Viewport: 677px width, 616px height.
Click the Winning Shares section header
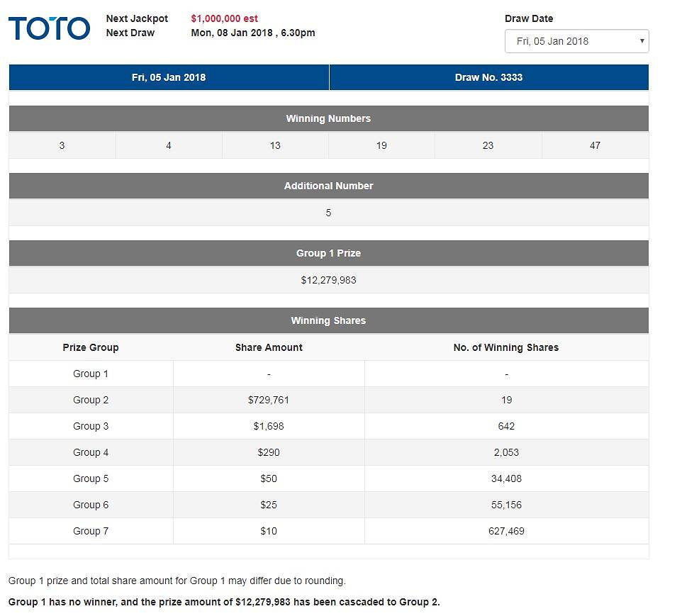click(328, 320)
